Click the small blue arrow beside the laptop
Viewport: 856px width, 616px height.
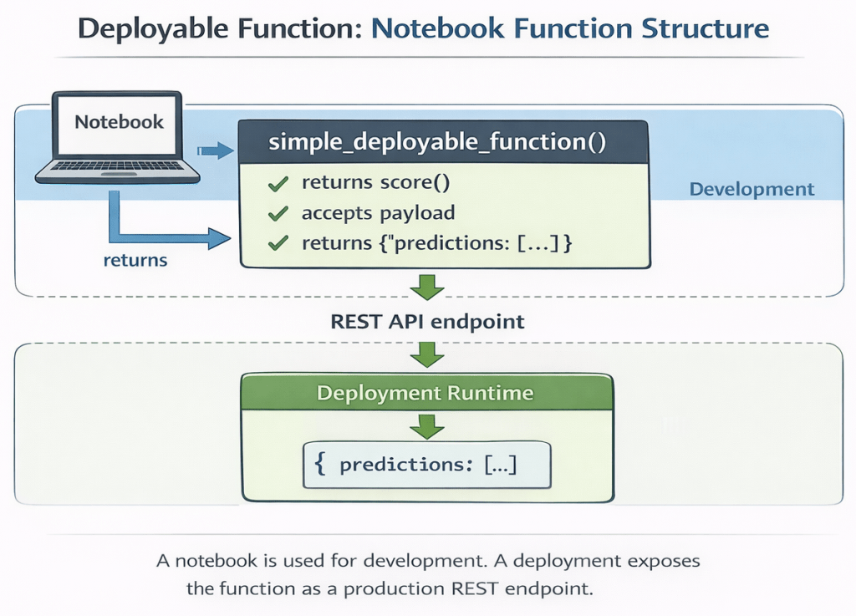[214, 150]
